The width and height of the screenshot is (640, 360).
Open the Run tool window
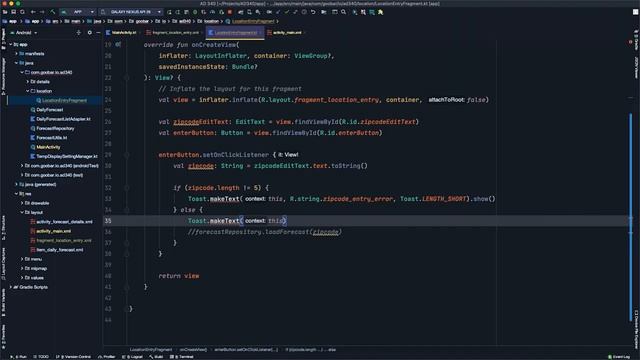coord(18,357)
